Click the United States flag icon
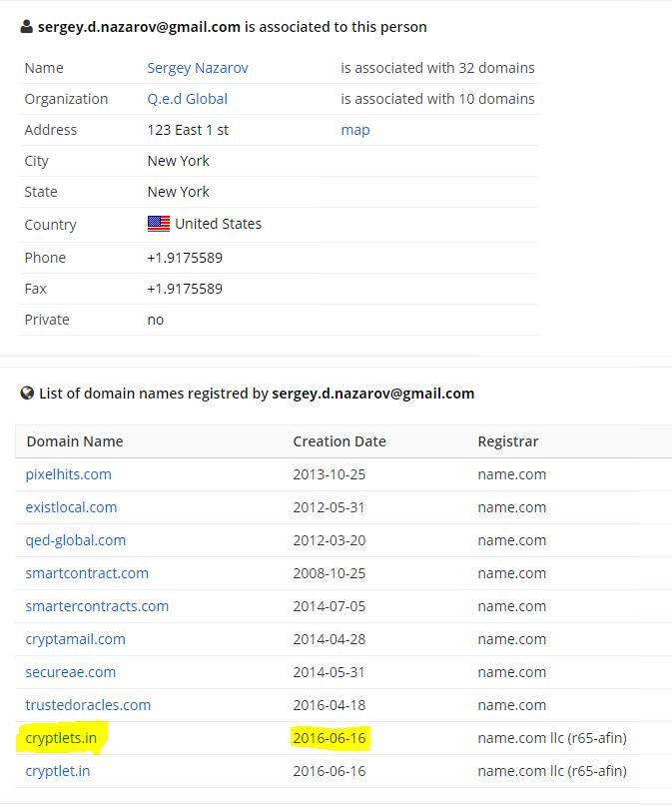The width and height of the screenshot is (672, 805). 159,224
